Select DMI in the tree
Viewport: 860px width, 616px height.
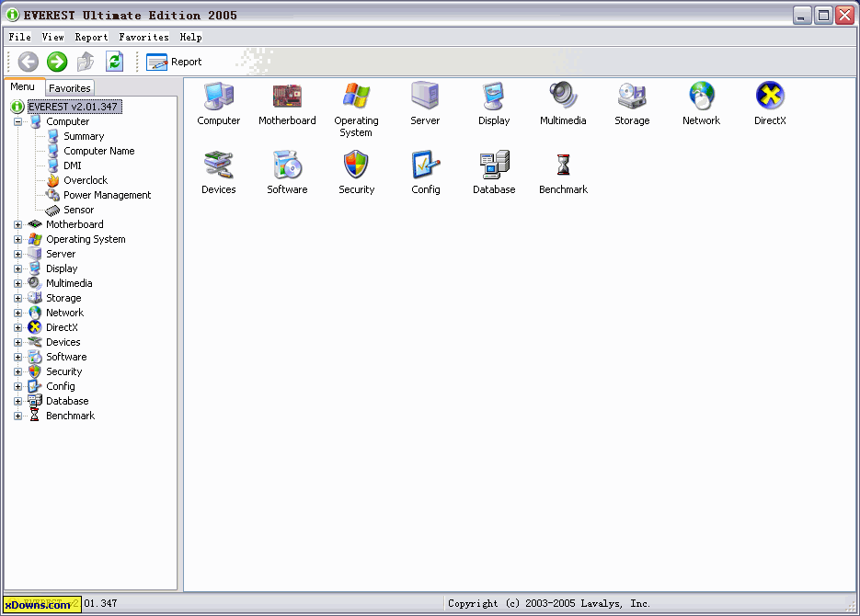73,165
